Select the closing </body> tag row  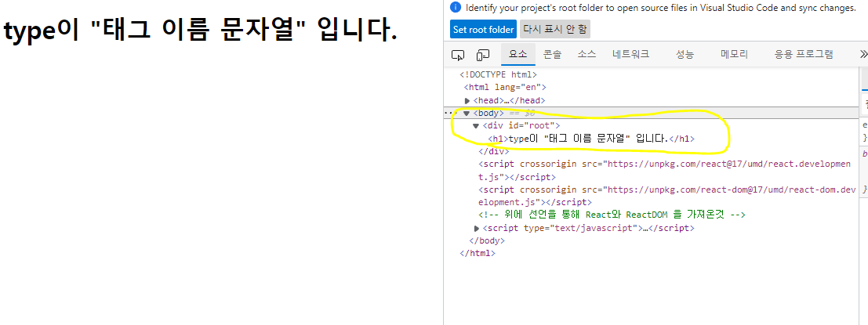(487, 241)
